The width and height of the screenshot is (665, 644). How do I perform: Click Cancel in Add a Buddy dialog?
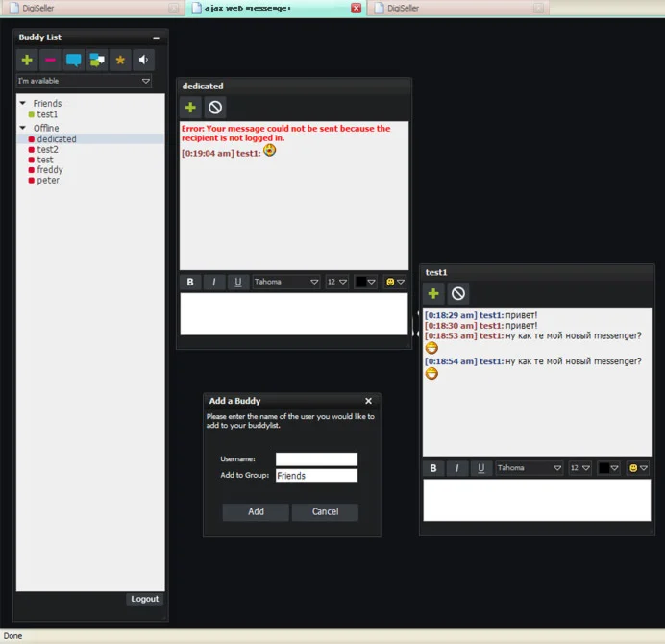click(x=325, y=511)
